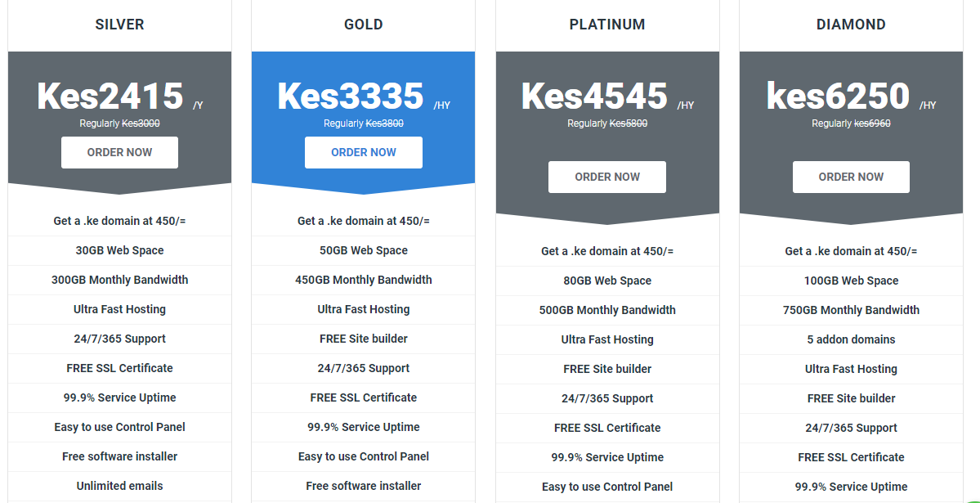This screenshot has height=503, width=980.
Task: Click the DIAMOND plan title
Action: [x=851, y=25]
